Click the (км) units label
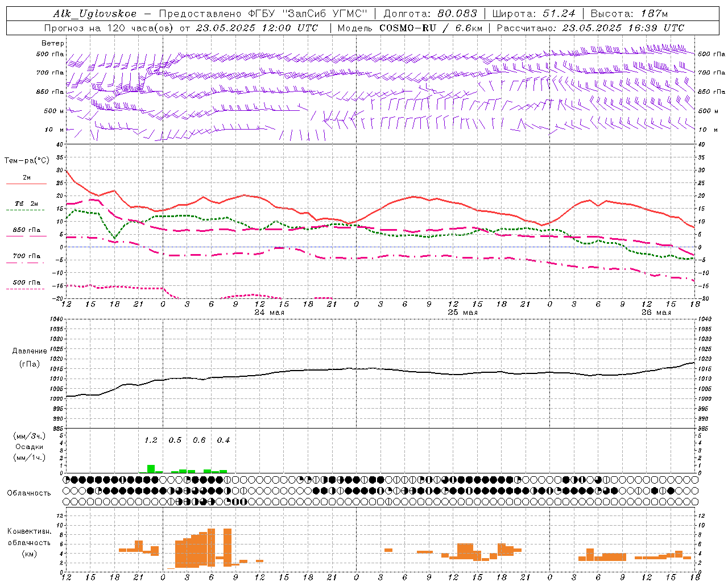This screenshot has width=728, height=582. tap(29, 554)
